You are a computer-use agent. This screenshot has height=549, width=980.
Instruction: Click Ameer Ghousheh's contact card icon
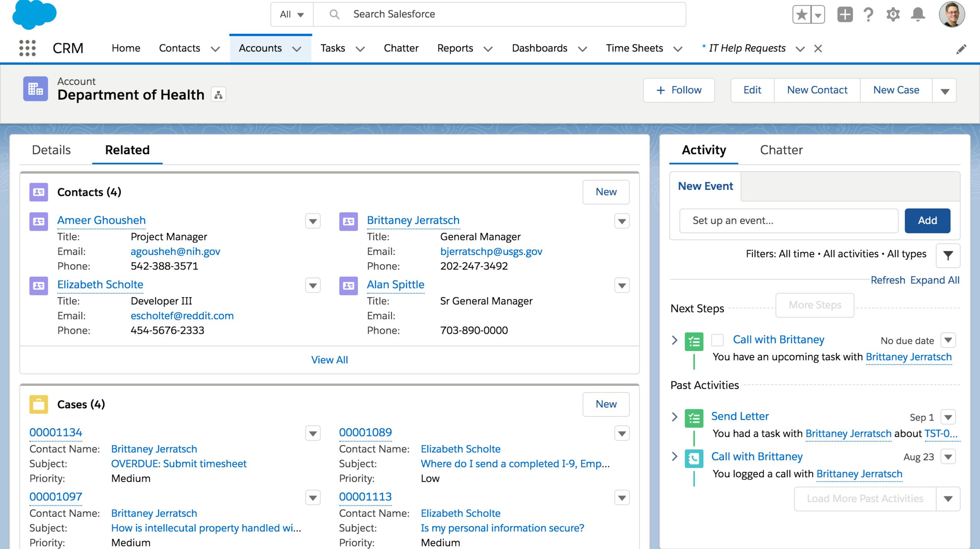tap(39, 222)
